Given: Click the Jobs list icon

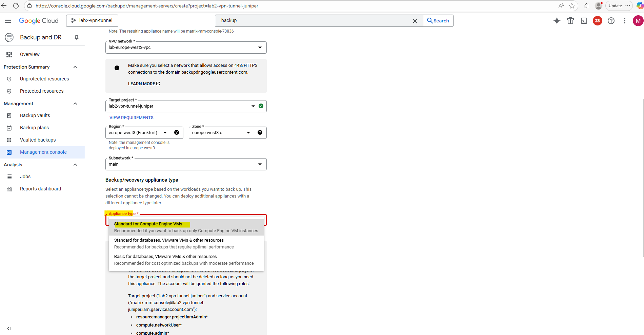Looking at the screenshot, I should click(x=9, y=176).
